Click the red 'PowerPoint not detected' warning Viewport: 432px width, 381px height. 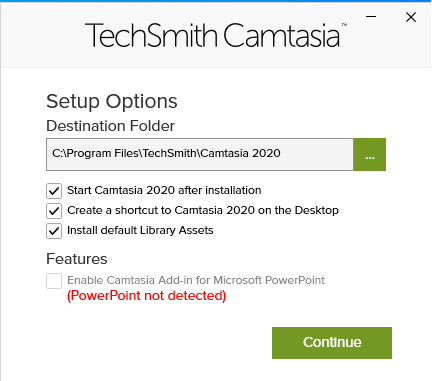[x=147, y=296]
